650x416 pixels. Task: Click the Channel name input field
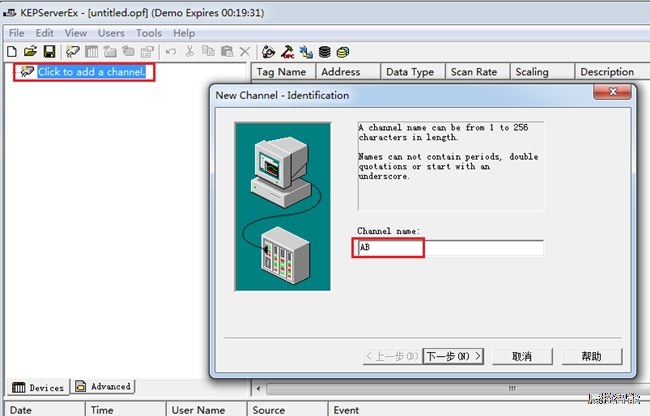click(x=450, y=248)
